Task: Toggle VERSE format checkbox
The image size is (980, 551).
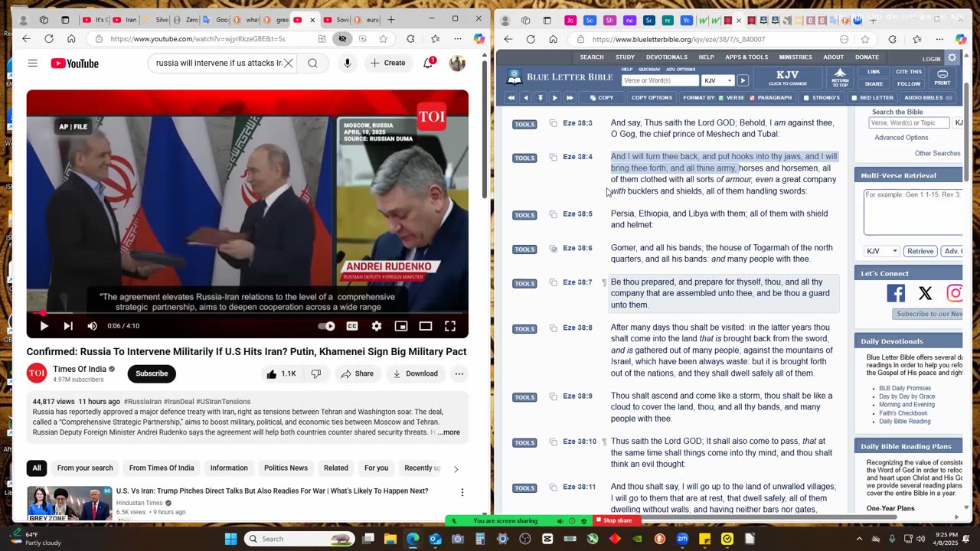Action: tap(722, 98)
